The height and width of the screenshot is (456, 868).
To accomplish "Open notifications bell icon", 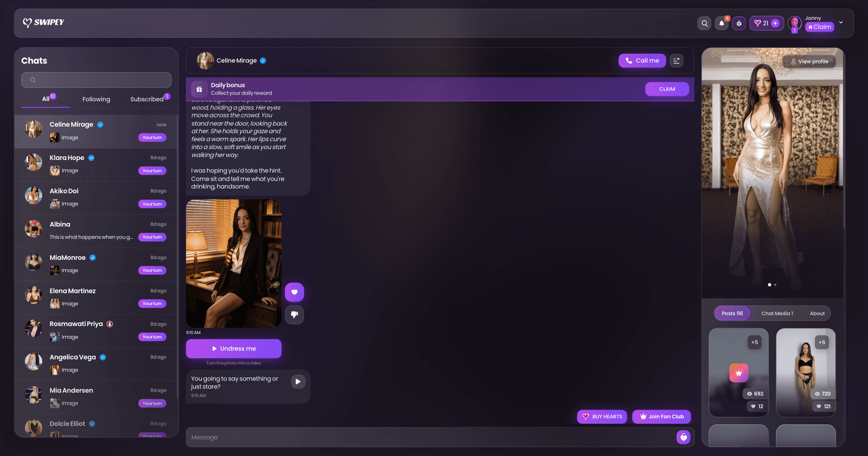I will tap(722, 24).
